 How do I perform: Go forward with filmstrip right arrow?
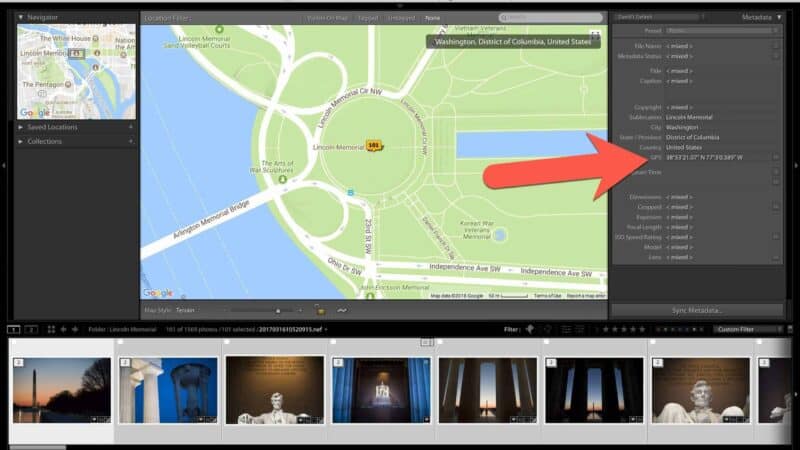[75, 330]
